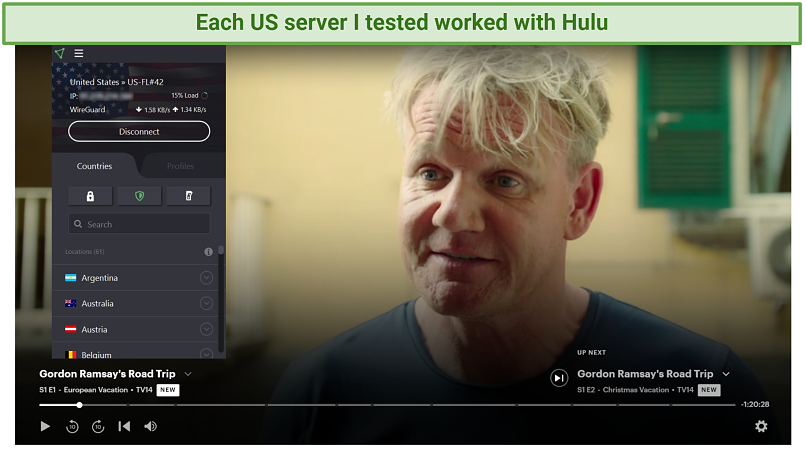Click the countries list scrollbar

pos(221,301)
